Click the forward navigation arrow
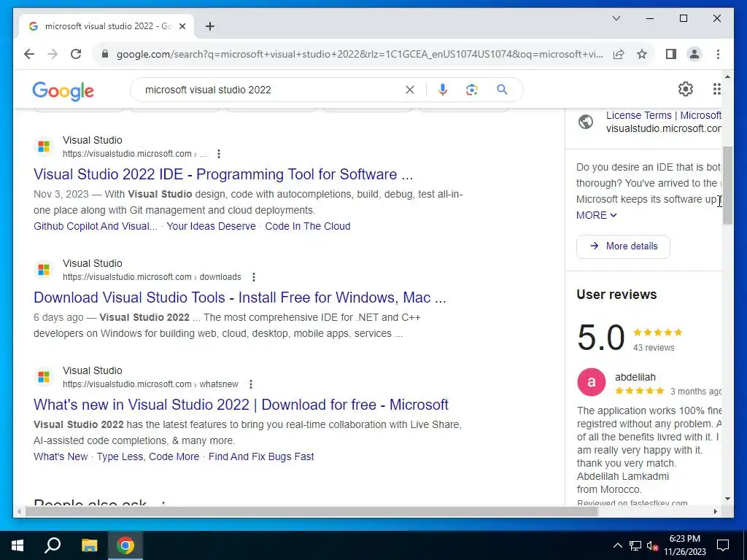The image size is (747, 560). pyautogui.click(x=53, y=54)
